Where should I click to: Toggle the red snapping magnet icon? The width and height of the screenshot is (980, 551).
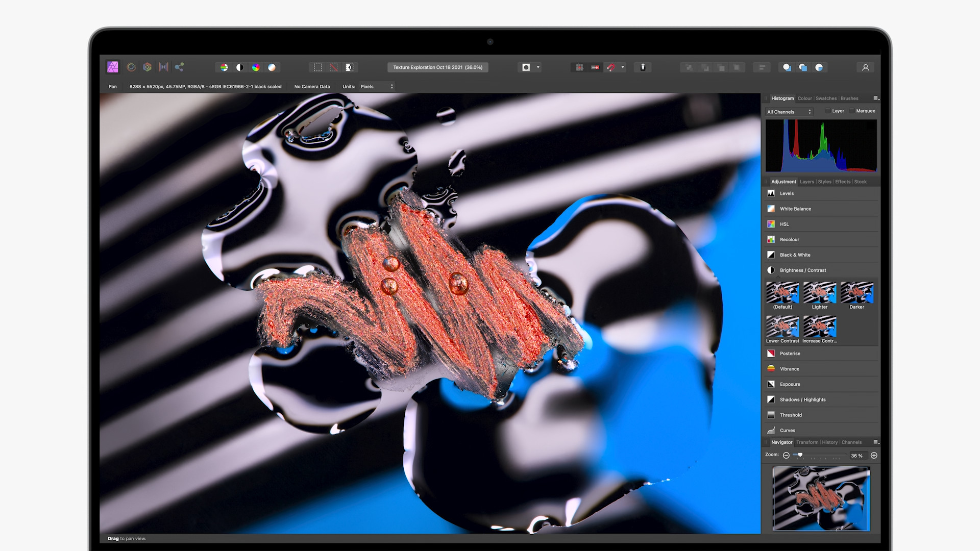611,67
